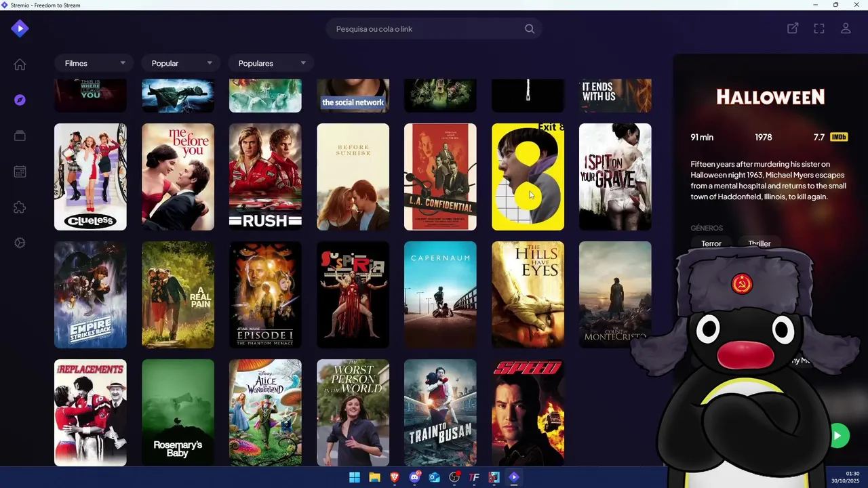Open Windows Start menu
Screen dimensions: 868x488
pyautogui.click(x=355, y=477)
